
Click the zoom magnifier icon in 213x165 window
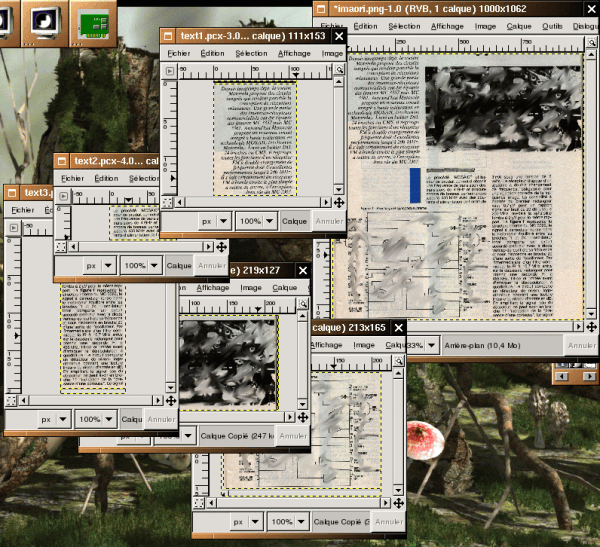pos(398,364)
